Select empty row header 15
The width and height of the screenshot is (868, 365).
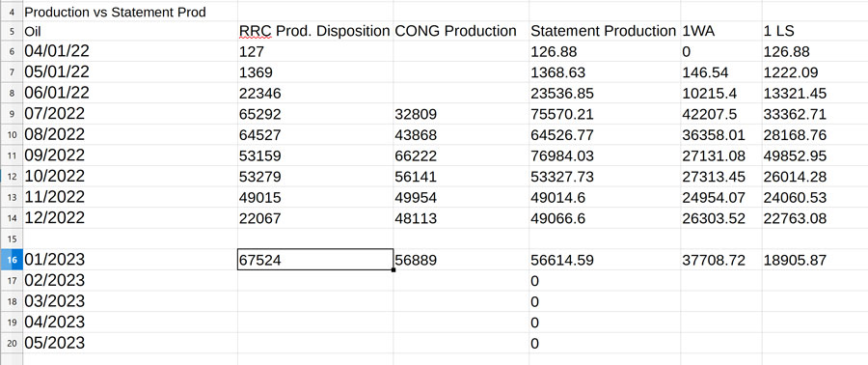[12, 239]
